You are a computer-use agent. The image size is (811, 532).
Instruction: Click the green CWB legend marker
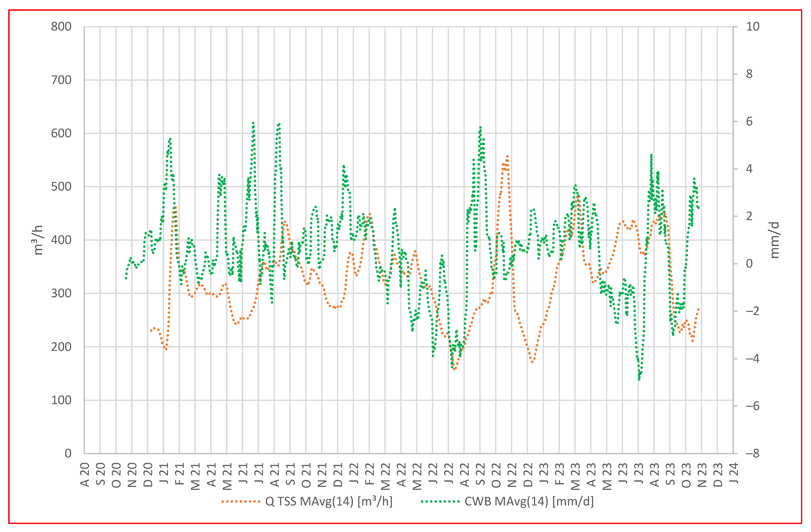pyautogui.click(x=440, y=502)
